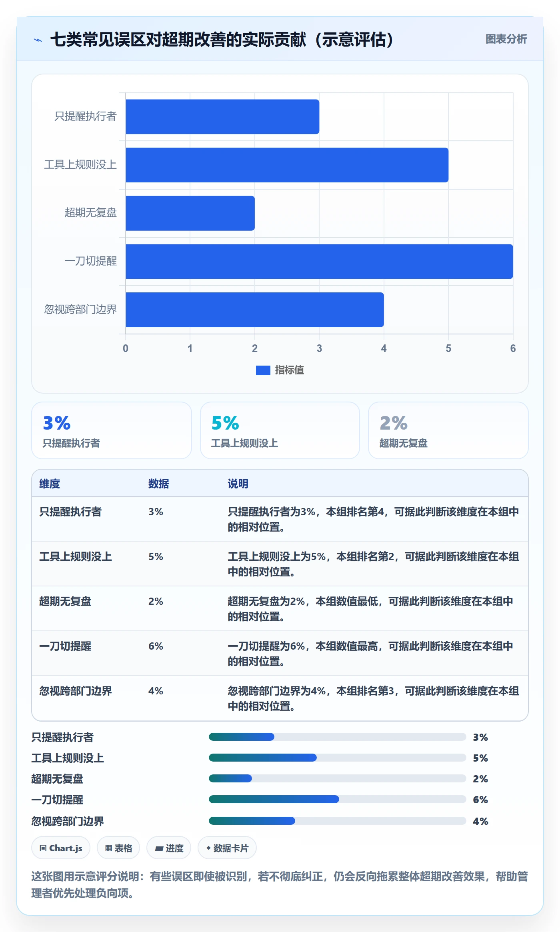Viewport: 560px width, 932px height.
Task: Click the 6% value in the table
Action: click(x=156, y=646)
